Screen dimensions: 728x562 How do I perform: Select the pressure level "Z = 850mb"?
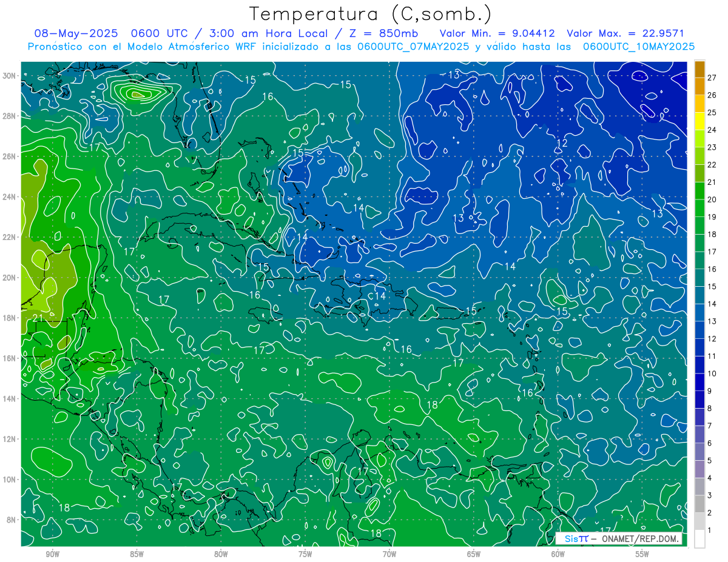coord(384,34)
